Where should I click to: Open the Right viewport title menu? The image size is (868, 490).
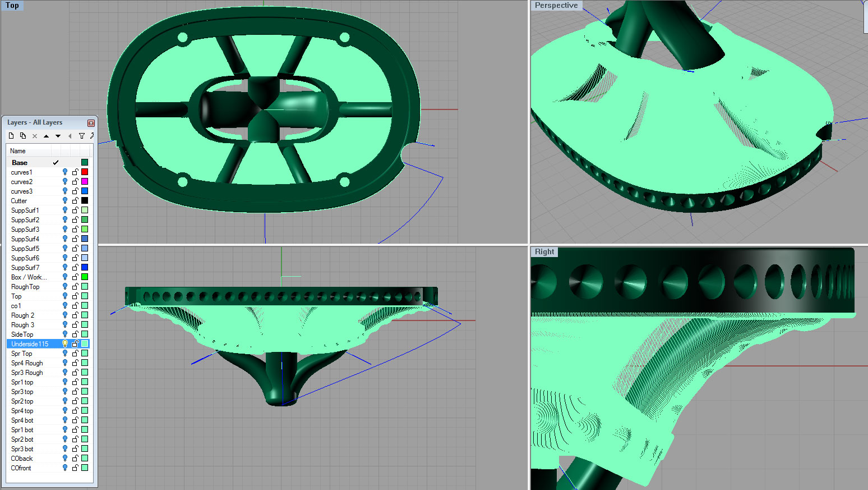click(544, 252)
